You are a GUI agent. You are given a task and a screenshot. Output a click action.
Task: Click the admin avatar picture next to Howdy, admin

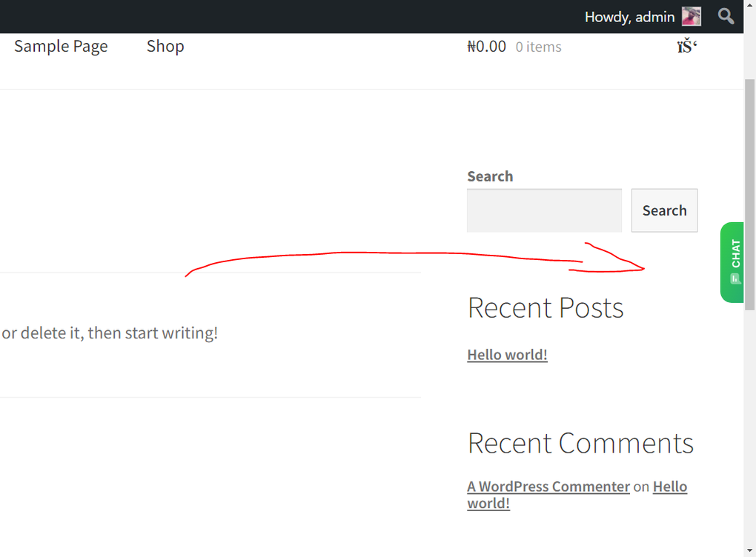click(x=690, y=16)
